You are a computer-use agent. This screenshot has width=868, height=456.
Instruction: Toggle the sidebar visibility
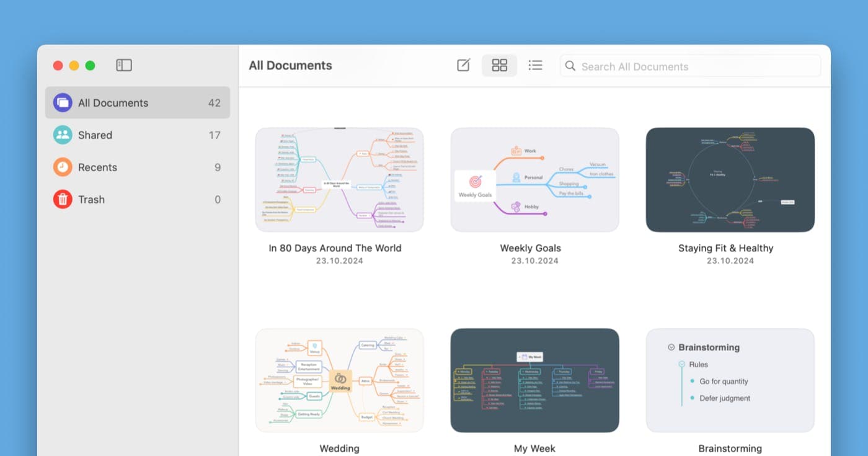pyautogui.click(x=124, y=65)
